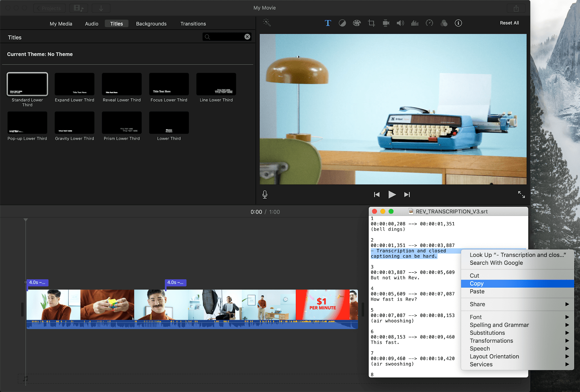Choose Cut from the context menu
Image resolution: width=580 pixels, height=392 pixels.
[x=518, y=276]
